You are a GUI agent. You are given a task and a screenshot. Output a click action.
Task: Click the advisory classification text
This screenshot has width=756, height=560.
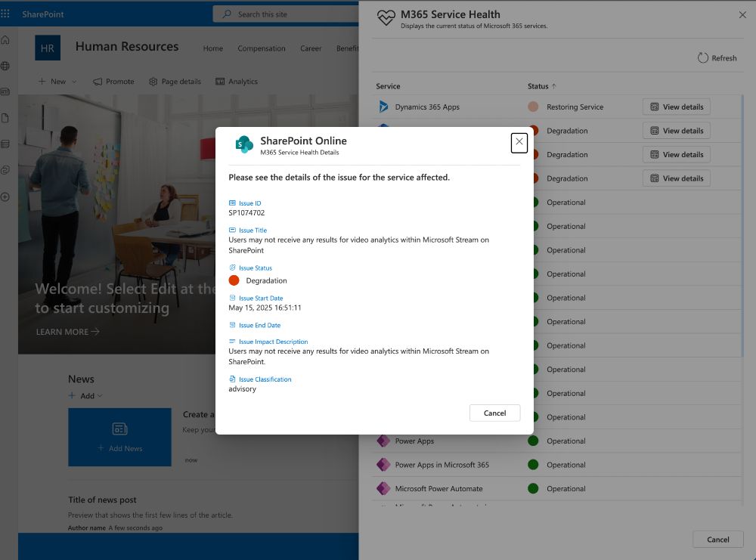click(x=242, y=389)
